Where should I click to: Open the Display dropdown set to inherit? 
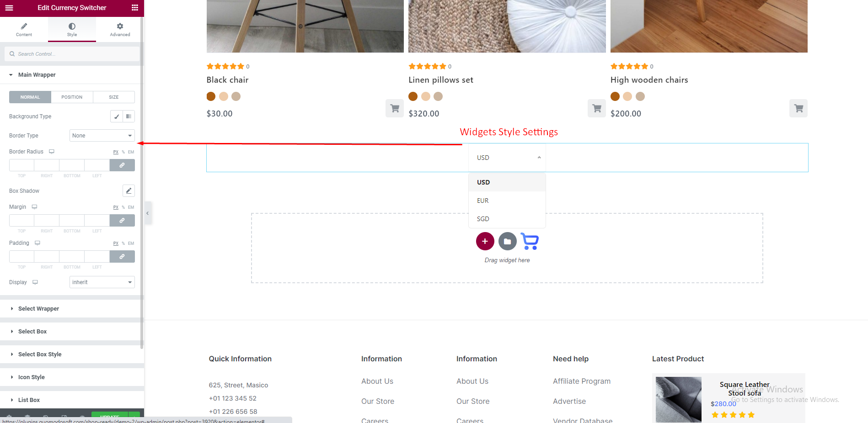102,282
